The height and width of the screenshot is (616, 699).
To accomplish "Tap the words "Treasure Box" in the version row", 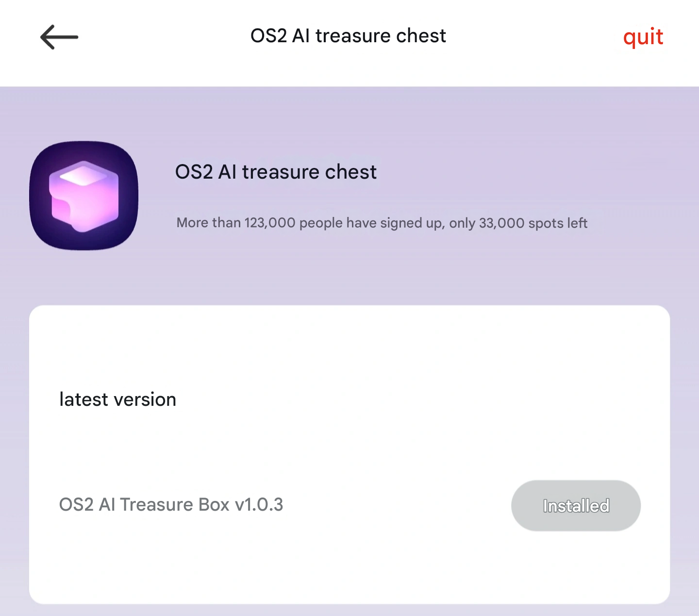I will [x=175, y=505].
